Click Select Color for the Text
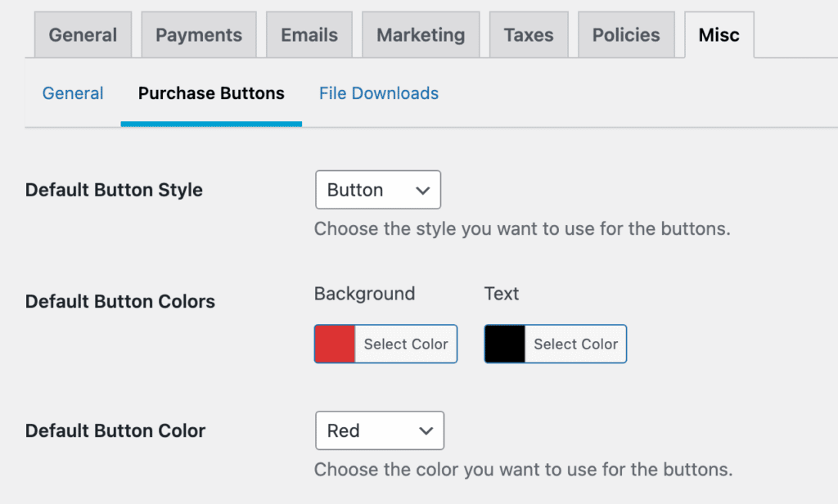This screenshot has width=838, height=504. point(575,344)
